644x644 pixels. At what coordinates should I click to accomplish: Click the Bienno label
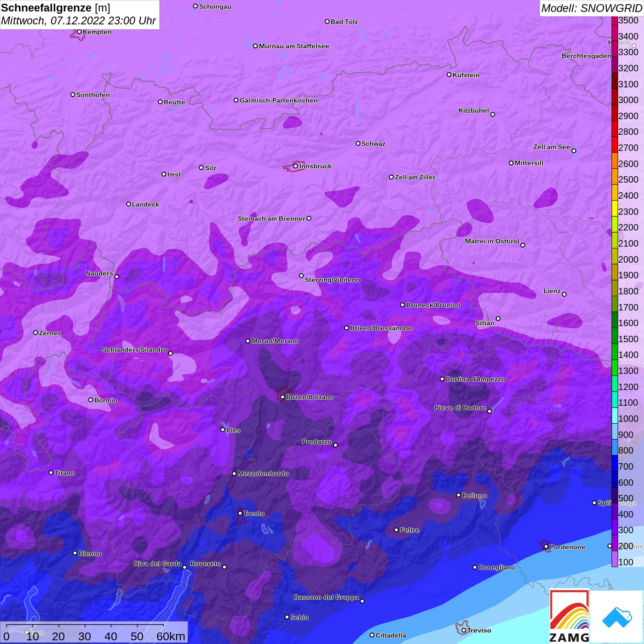(90, 553)
